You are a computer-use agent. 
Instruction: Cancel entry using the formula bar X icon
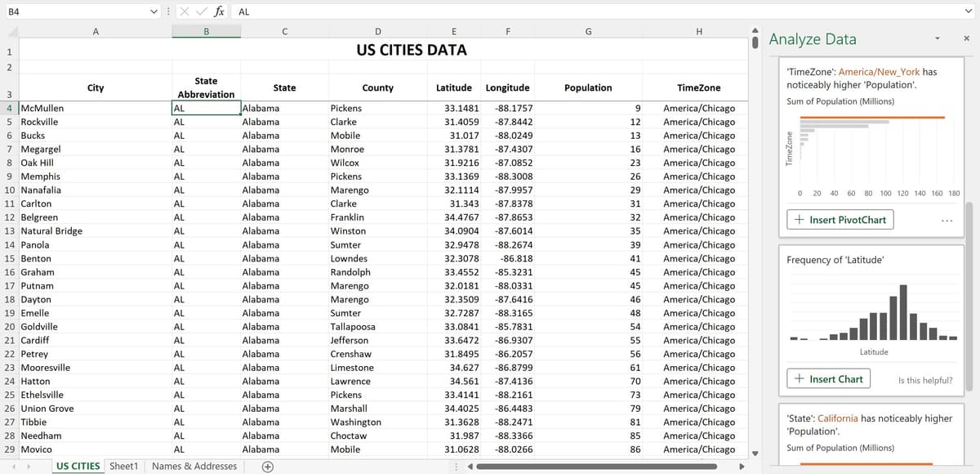183,11
